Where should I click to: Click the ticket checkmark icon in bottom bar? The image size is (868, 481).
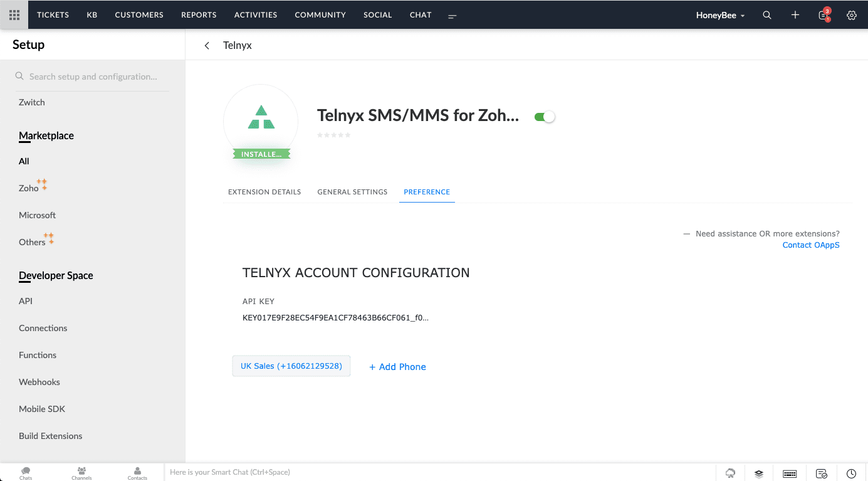822,473
